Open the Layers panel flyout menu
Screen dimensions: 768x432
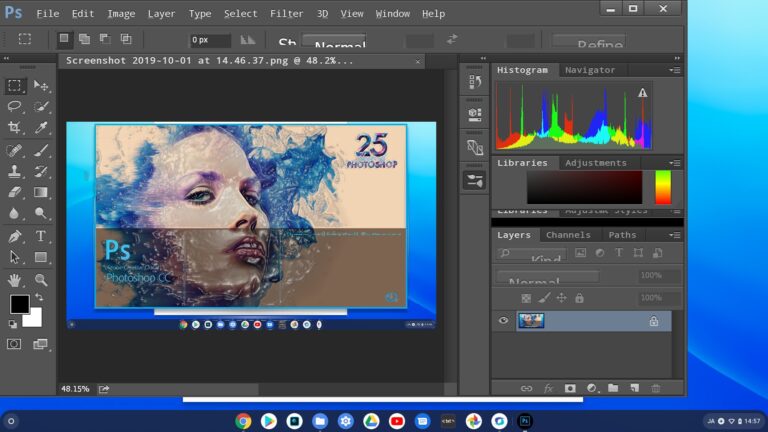tap(675, 235)
